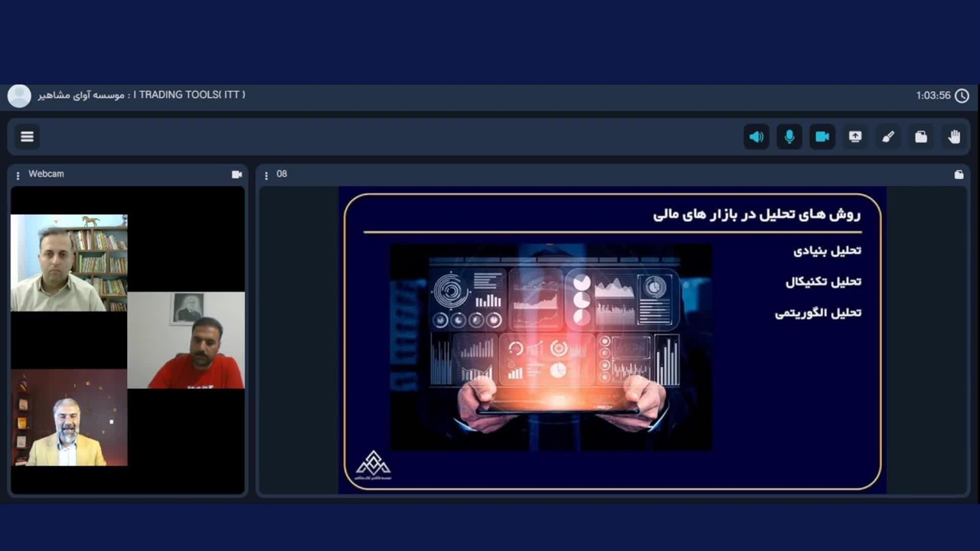
Task: Click the 1:03:56 session timer
Action: (x=933, y=96)
